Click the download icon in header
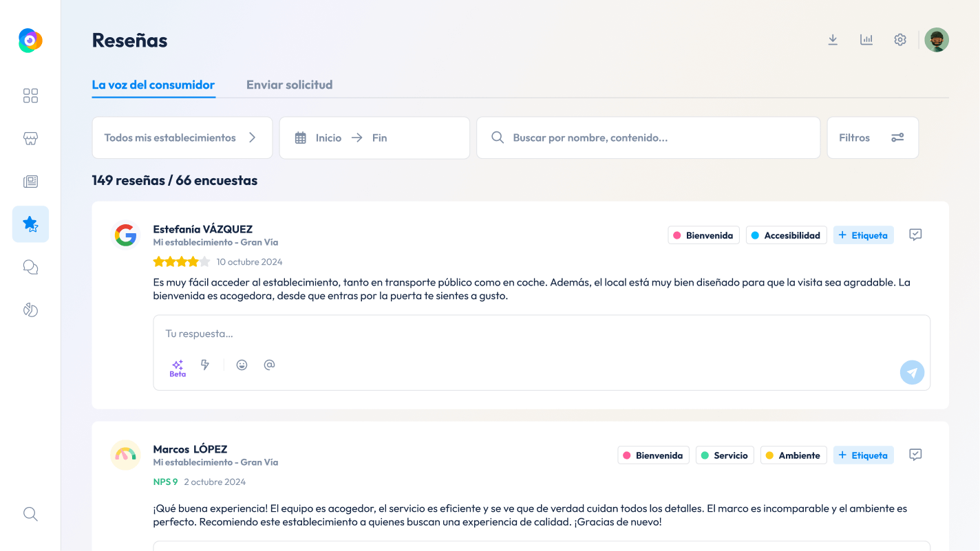The width and height of the screenshot is (980, 551). (833, 40)
